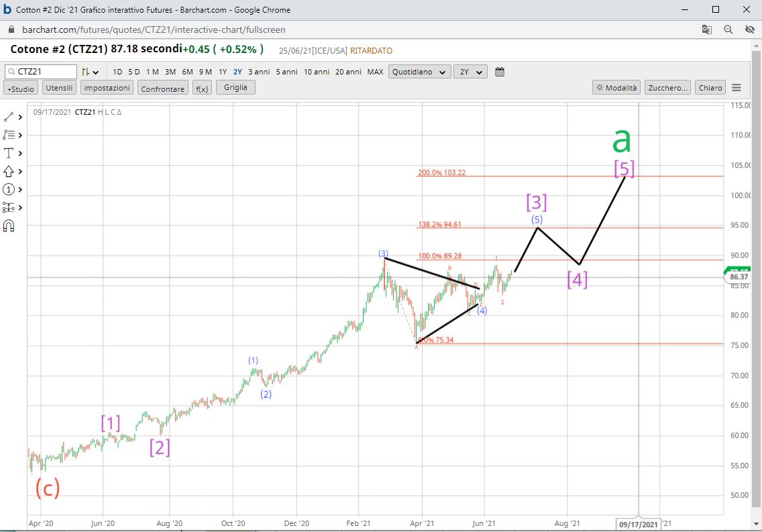Click the 86.37 price axis marker
This screenshot has height=532, width=762.
[739, 277]
